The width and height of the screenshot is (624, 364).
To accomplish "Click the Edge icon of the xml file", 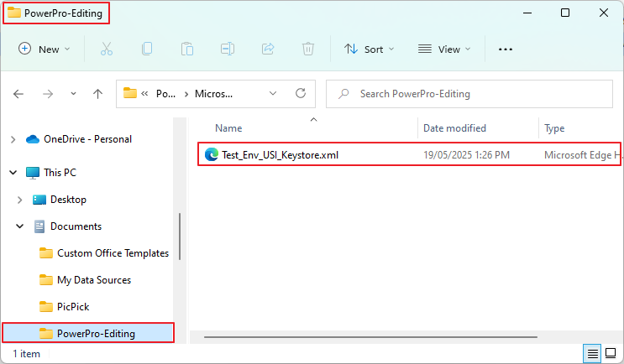I will 212,154.
